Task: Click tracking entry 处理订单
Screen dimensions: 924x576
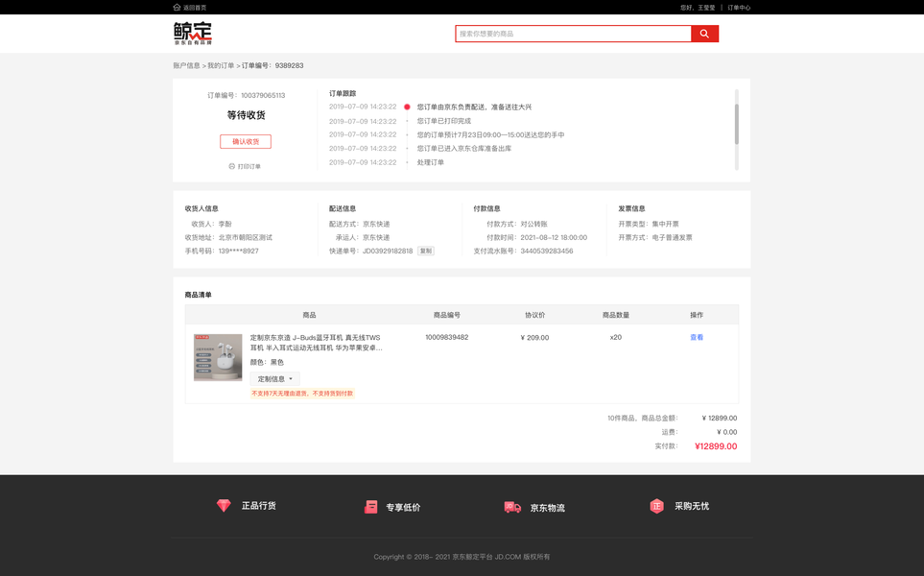Action: pos(431,162)
